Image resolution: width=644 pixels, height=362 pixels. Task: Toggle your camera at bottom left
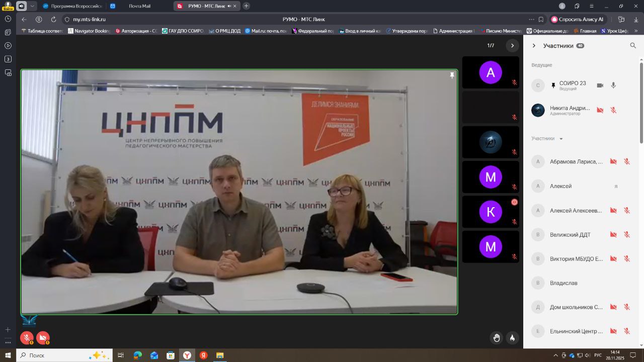(43, 338)
